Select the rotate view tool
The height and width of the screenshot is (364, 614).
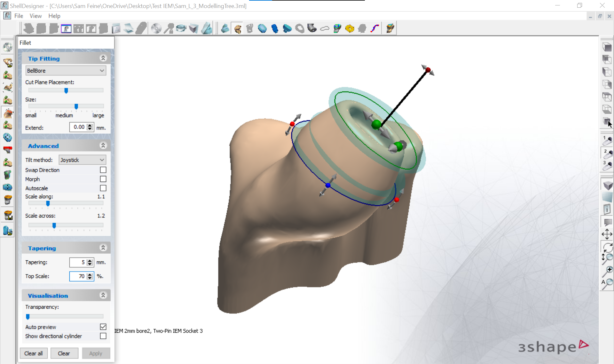[607, 247]
